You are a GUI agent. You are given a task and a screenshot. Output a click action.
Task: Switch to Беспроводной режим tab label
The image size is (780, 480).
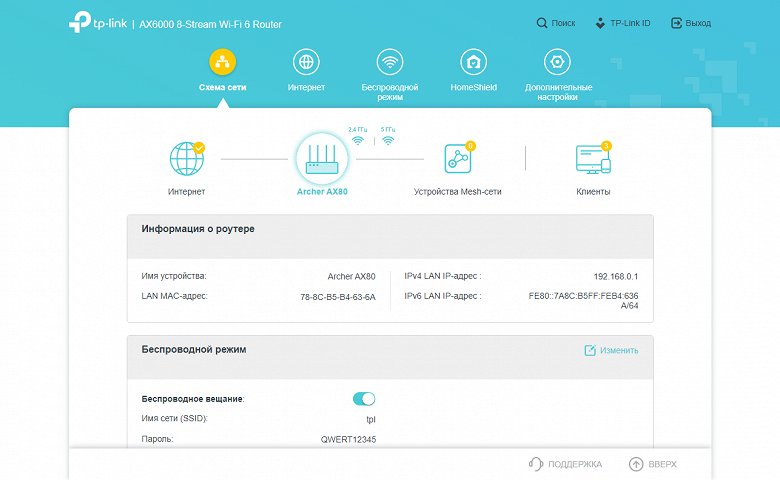click(x=390, y=92)
